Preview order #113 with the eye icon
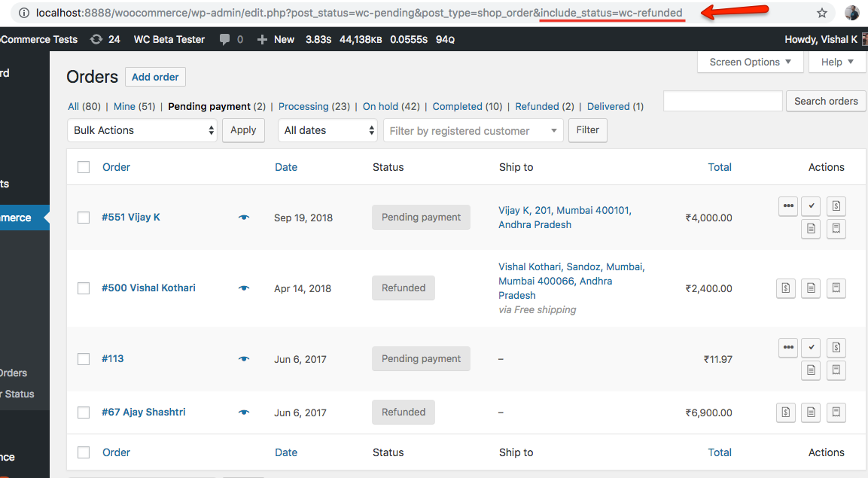This screenshot has width=868, height=478. [x=244, y=359]
